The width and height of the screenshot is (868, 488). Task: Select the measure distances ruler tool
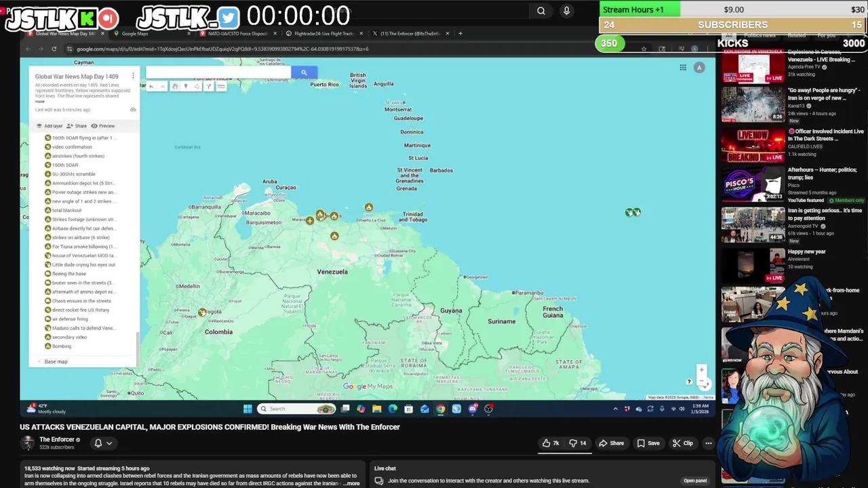click(221, 86)
